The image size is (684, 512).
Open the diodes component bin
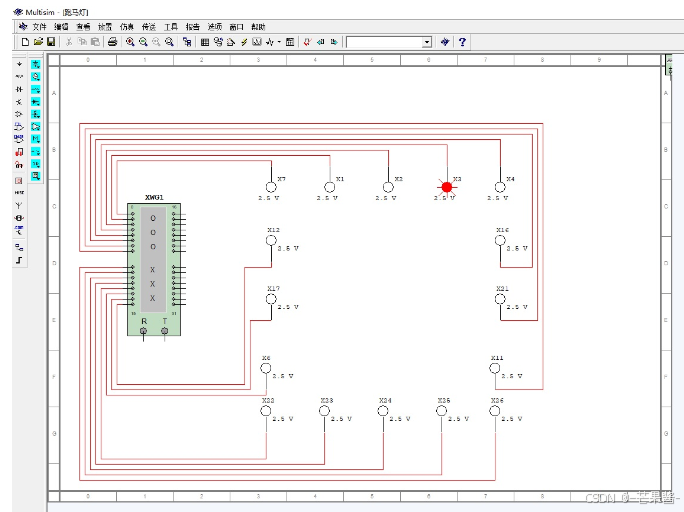19,89
